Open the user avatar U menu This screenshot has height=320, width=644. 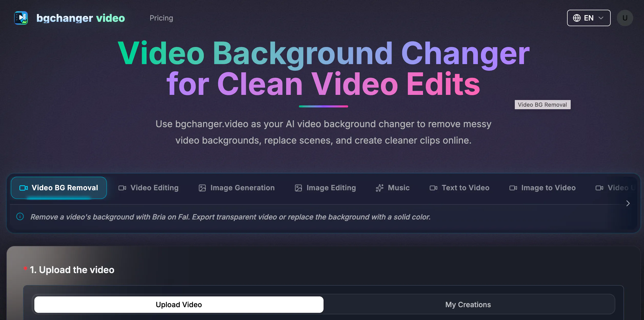pyautogui.click(x=625, y=18)
